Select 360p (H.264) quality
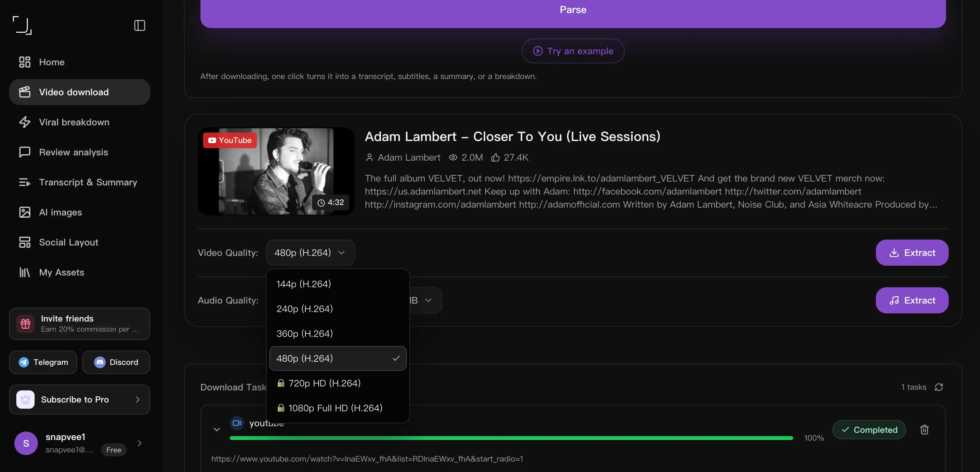 pyautogui.click(x=338, y=334)
